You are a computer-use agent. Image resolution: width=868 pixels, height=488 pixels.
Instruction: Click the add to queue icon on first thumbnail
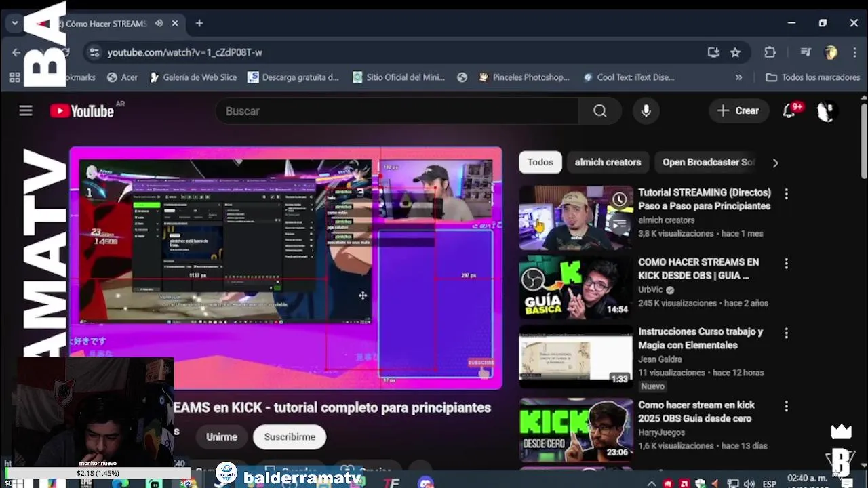click(619, 224)
